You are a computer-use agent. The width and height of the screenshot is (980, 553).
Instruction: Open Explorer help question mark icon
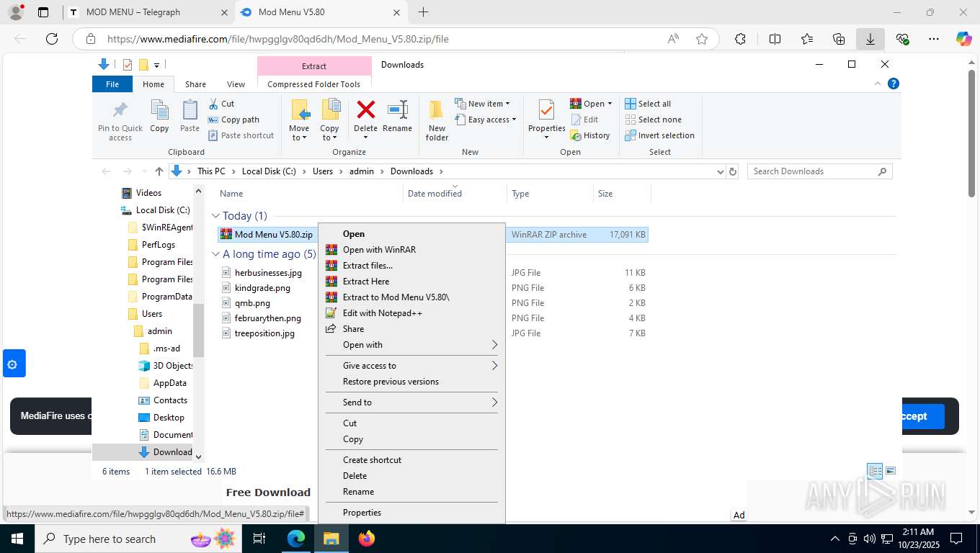894,84
